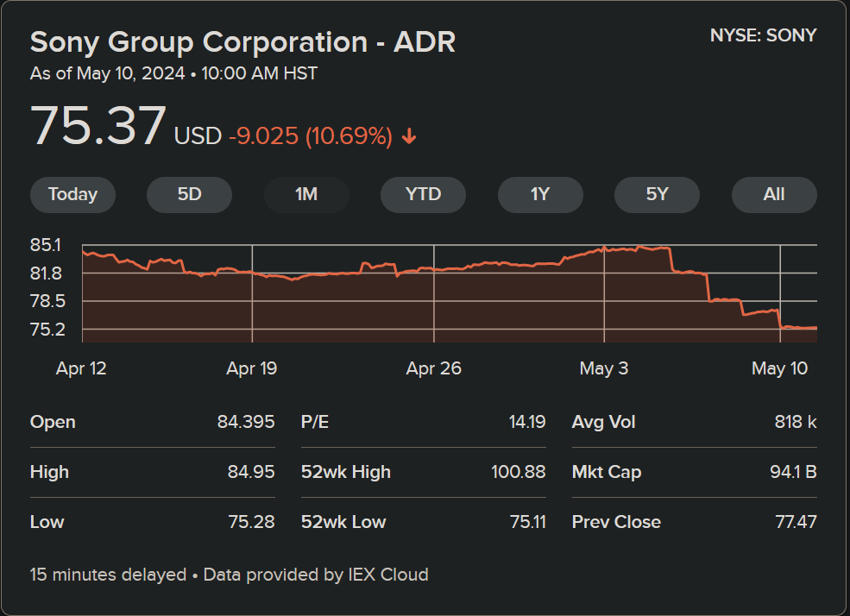Image resolution: width=850 pixels, height=616 pixels.
Task: Click the May 10 chart date label
Action: point(779,368)
